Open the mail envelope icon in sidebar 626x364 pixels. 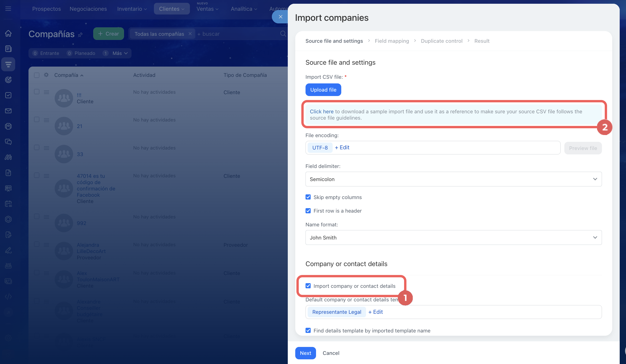[8, 111]
